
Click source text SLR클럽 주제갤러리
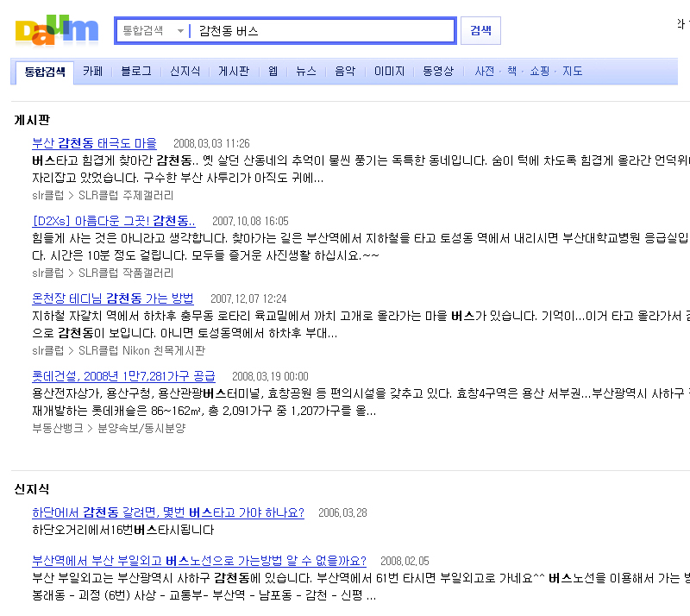126,196
